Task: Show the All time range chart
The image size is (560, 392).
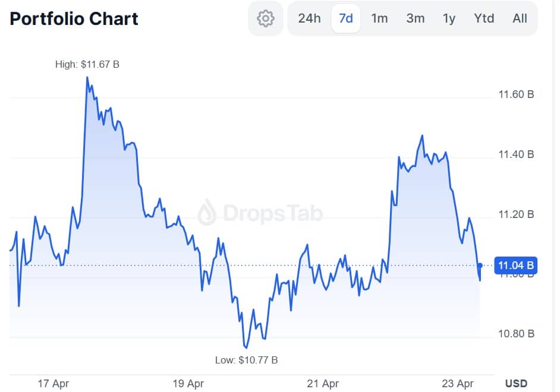Action: 520,18
